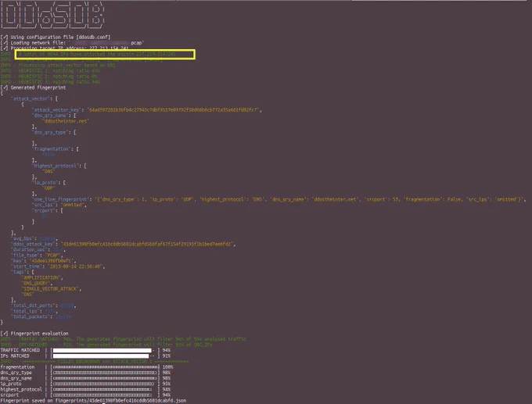Screen dimensions: 532x404
Task: Click the dns_qry_name row label in breakdown
Action: 16,378
